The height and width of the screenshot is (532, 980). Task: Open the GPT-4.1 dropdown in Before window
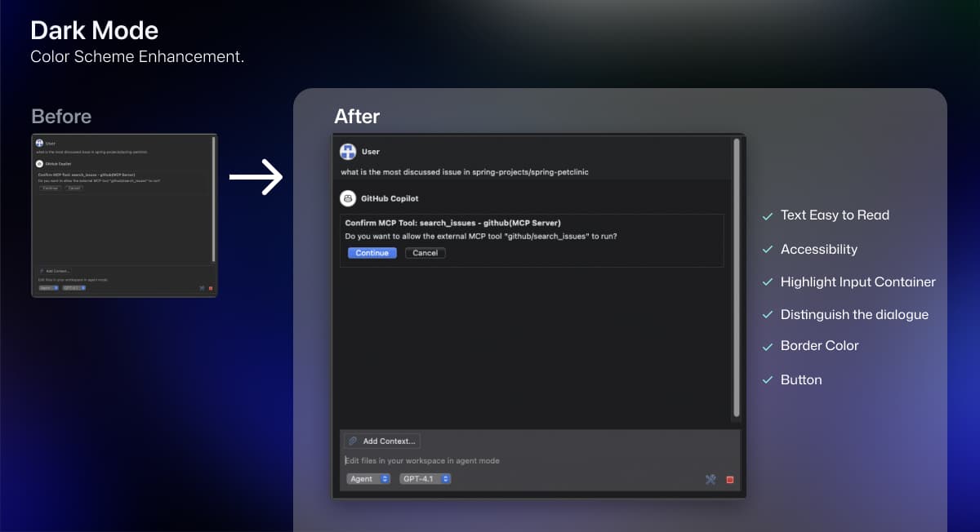(74, 288)
